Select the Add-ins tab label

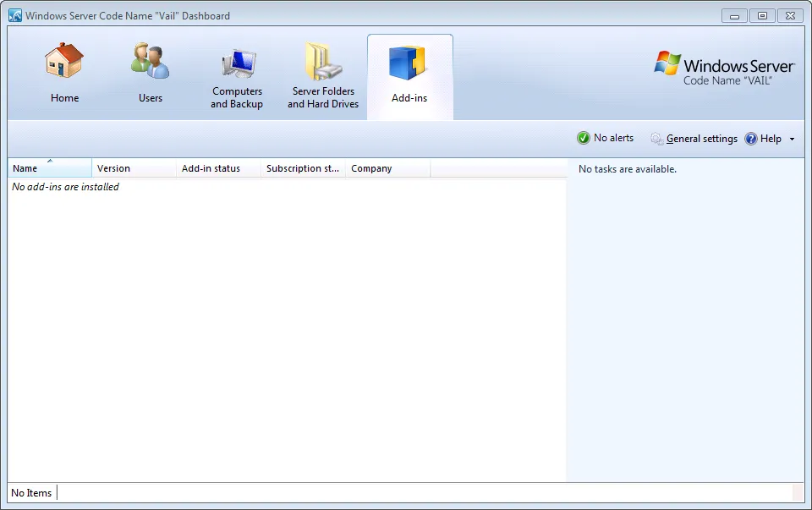coord(409,98)
